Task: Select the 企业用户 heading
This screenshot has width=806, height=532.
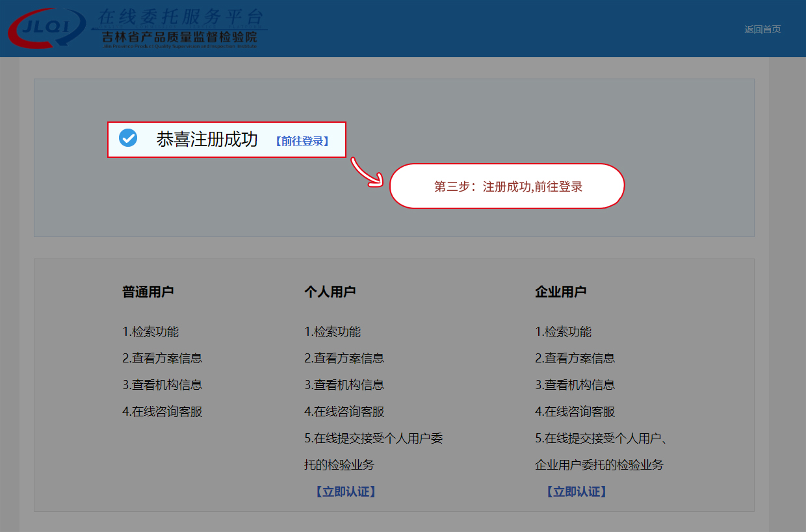Action: 560,292
